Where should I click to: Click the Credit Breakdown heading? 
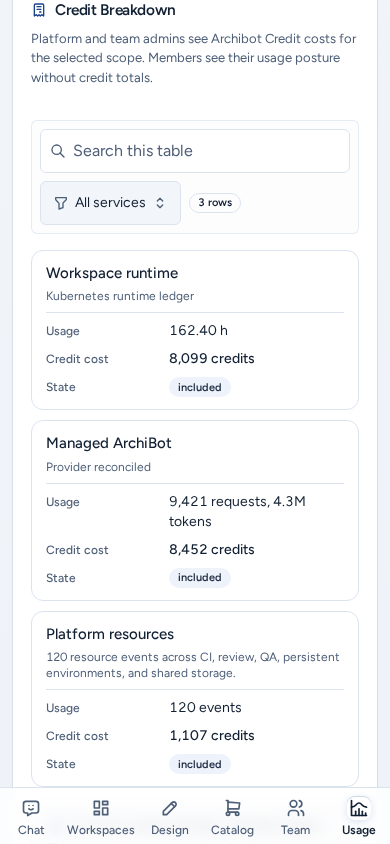tap(115, 10)
